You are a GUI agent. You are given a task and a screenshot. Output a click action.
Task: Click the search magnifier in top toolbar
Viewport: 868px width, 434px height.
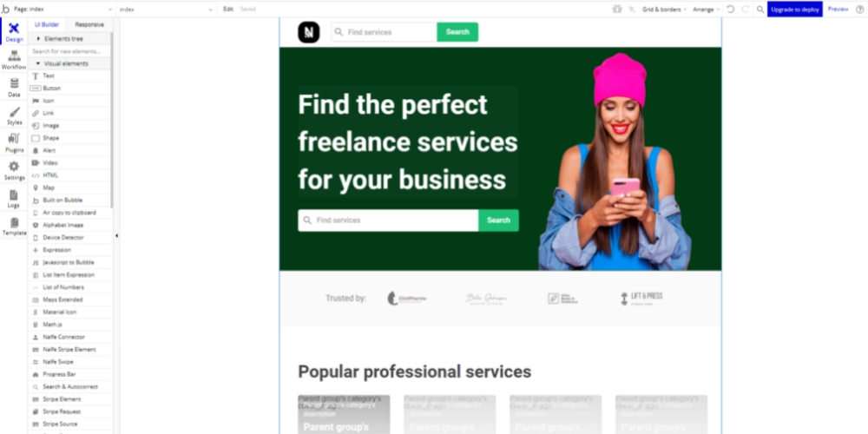(x=760, y=10)
